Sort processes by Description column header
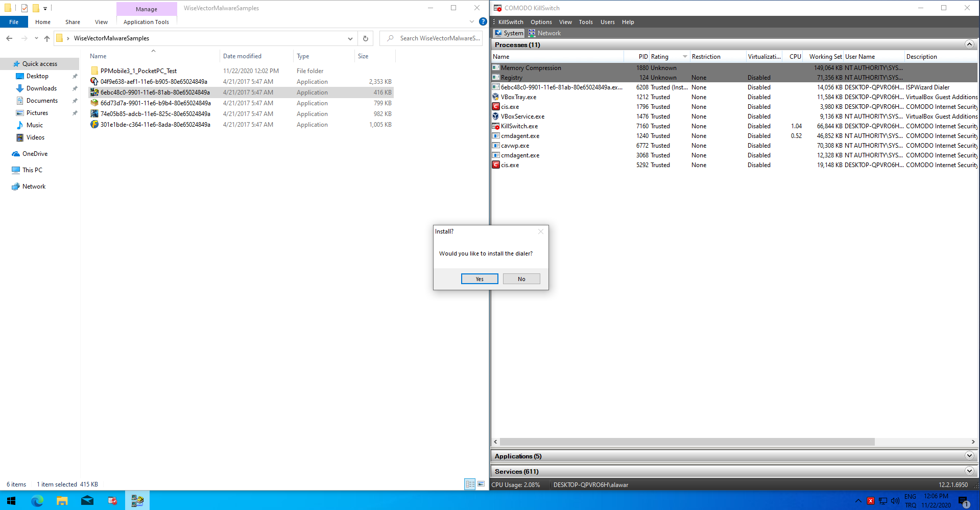Viewport: 980px width, 510px height. 941,57
